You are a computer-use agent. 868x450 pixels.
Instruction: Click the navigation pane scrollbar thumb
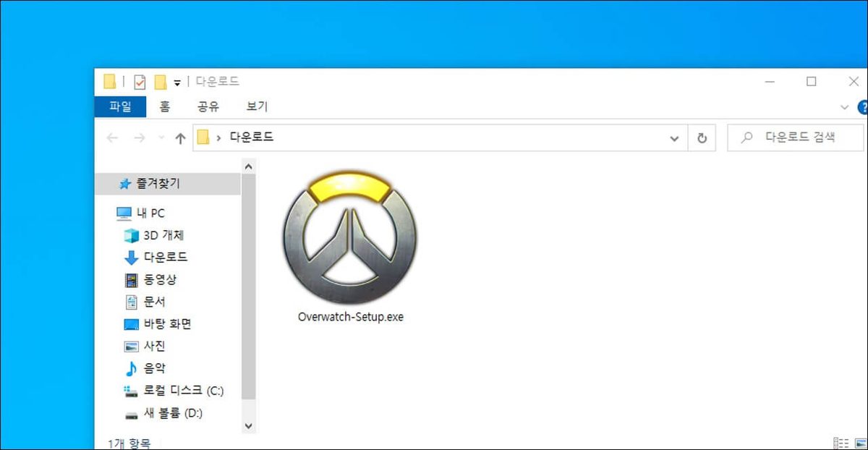coord(248,286)
